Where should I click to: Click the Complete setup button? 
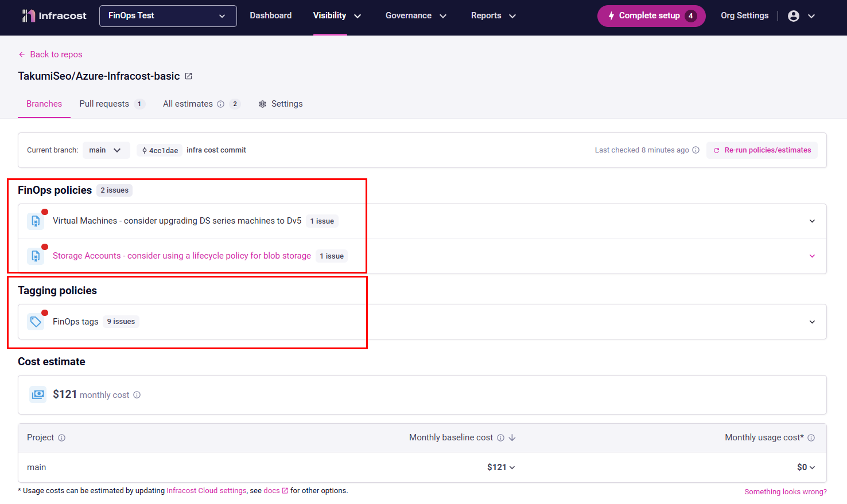point(651,16)
